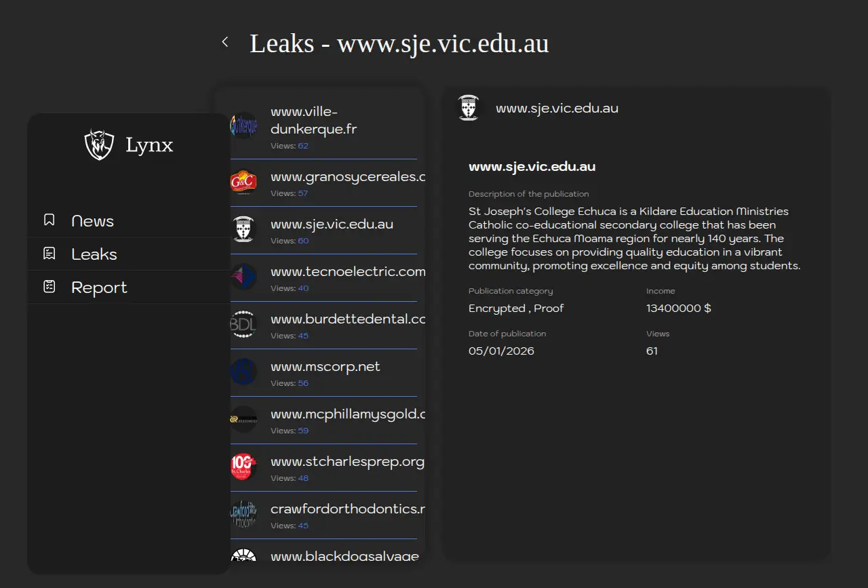The image size is (868, 588).
Task: Click the back chevron beside the Leaks title
Action: tap(225, 42)
